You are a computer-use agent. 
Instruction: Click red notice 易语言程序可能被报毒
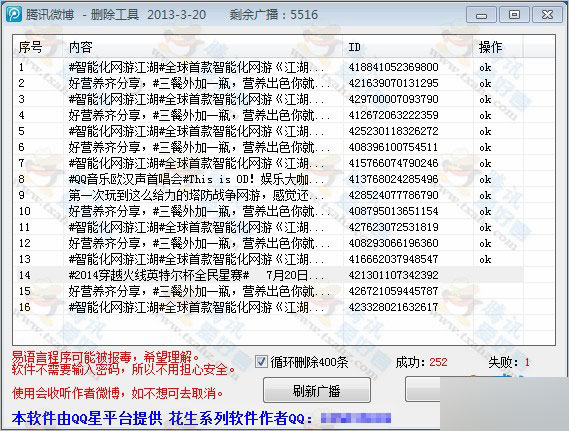click(105, 357)
